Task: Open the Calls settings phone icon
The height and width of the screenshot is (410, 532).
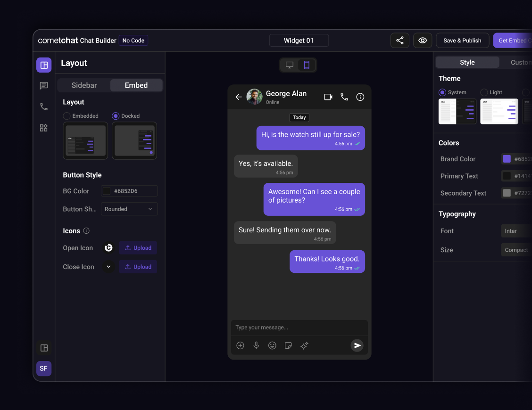Action: point(44,107)
